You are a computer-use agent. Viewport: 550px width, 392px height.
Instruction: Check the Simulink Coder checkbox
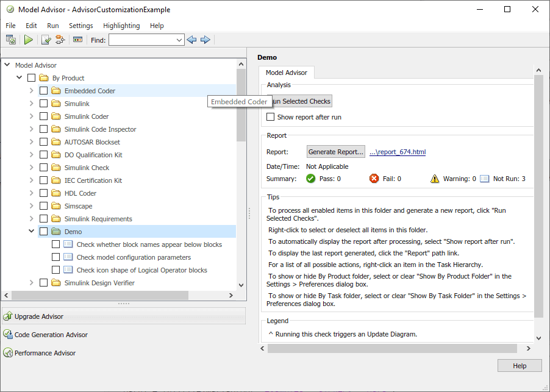(43, 116)
